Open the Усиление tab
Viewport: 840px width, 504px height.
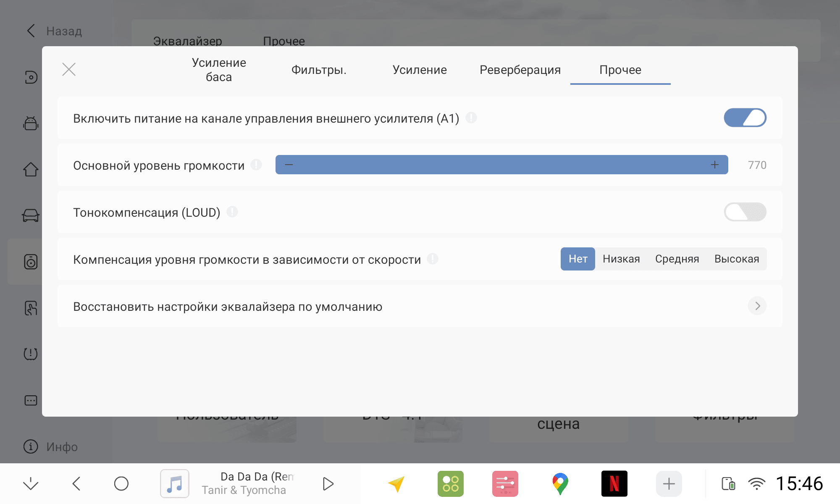point(420,70)
